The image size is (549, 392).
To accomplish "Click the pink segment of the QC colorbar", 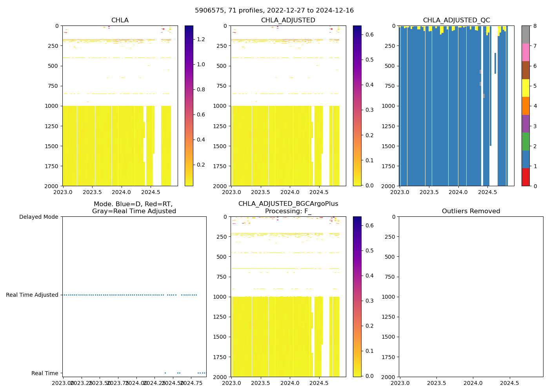I will coord(525,53).
